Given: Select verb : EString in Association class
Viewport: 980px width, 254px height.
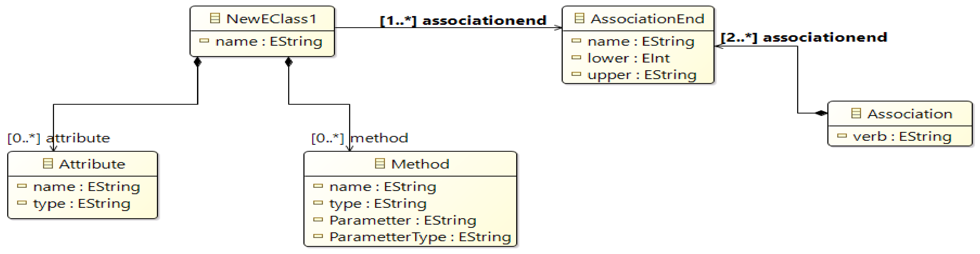Looking at the screenshot, I should click(x=902, y=136).
